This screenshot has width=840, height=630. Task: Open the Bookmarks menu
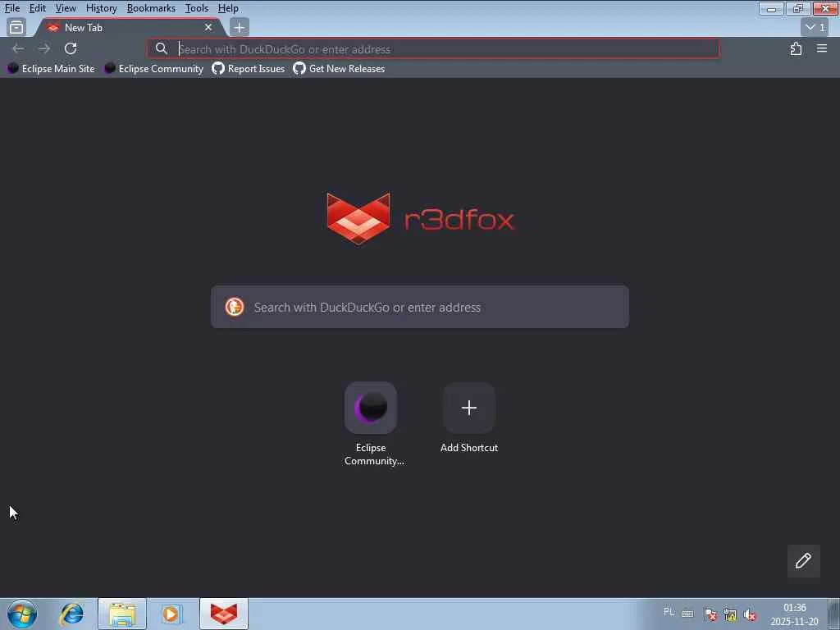151,8
